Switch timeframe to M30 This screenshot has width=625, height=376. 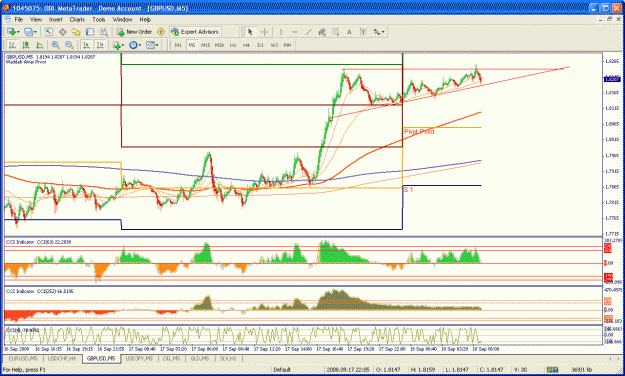tap(219, 45)
